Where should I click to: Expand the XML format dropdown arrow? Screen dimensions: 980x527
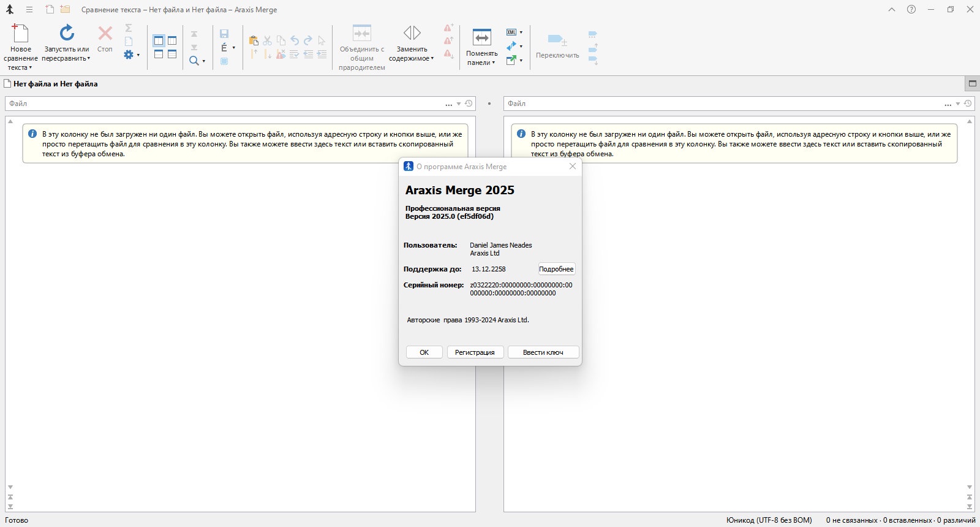(x=521, y=32)
